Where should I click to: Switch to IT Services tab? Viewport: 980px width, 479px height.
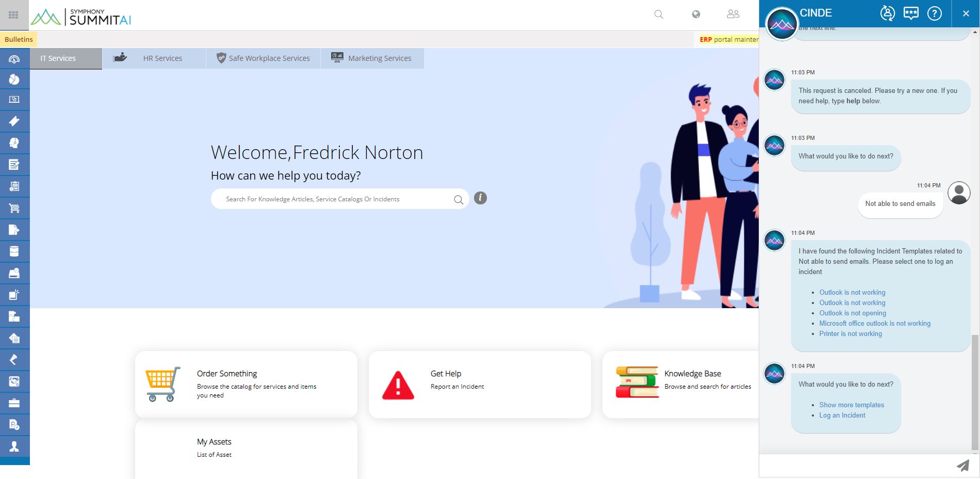[x=66, y=58]
